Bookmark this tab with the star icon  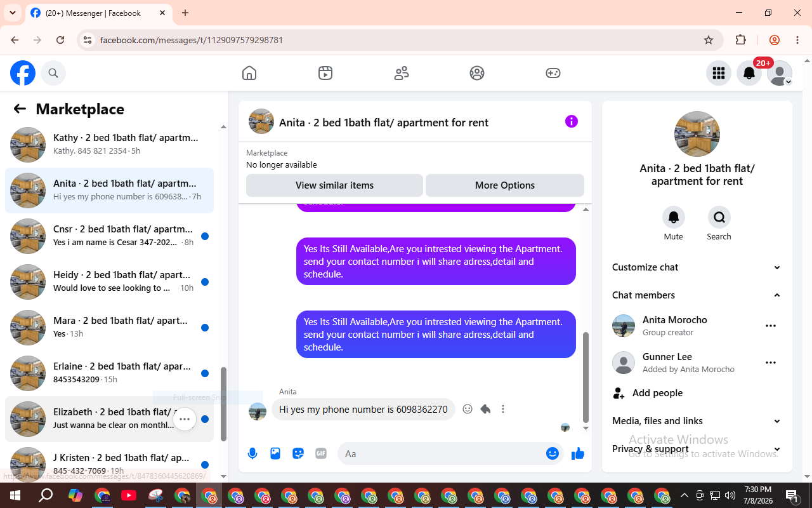tap(709, 40)
